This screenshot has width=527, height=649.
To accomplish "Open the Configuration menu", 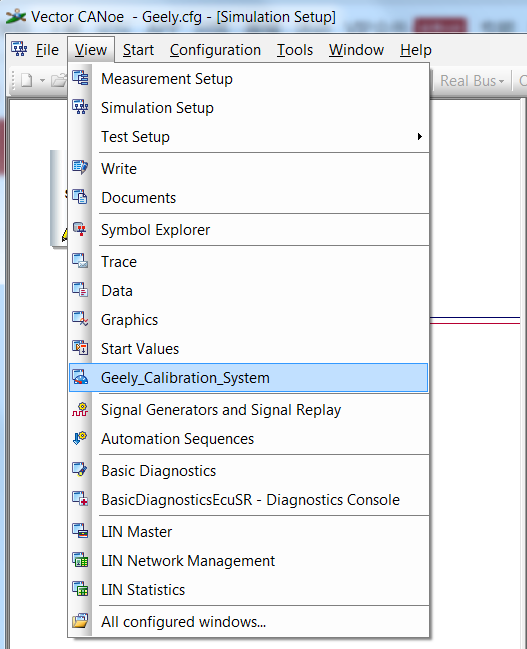I will coord(215,50).
